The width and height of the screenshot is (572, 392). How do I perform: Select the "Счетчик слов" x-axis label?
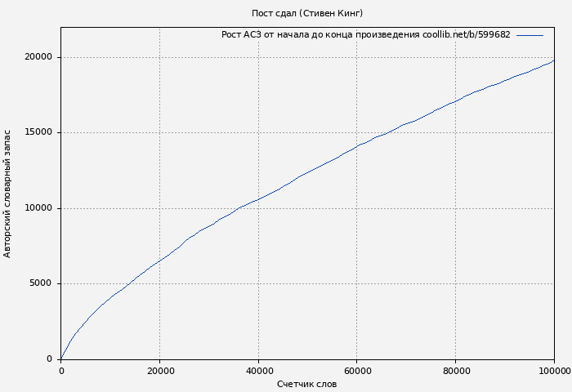click(x=307, y=384)
